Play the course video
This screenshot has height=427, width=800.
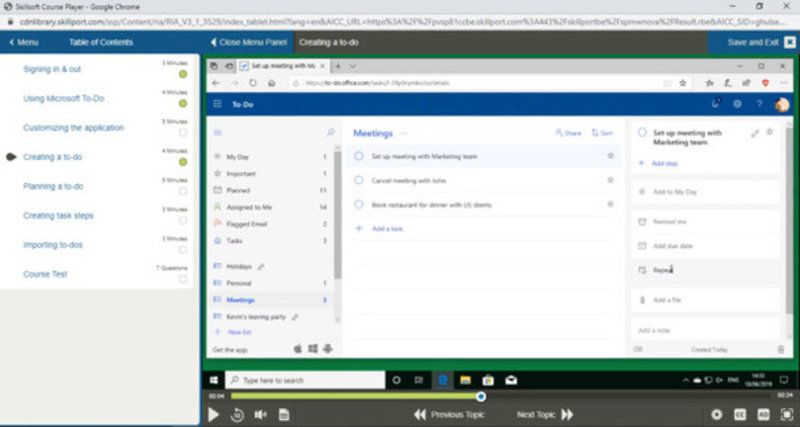pyautogui.click(x=213, y=414)
